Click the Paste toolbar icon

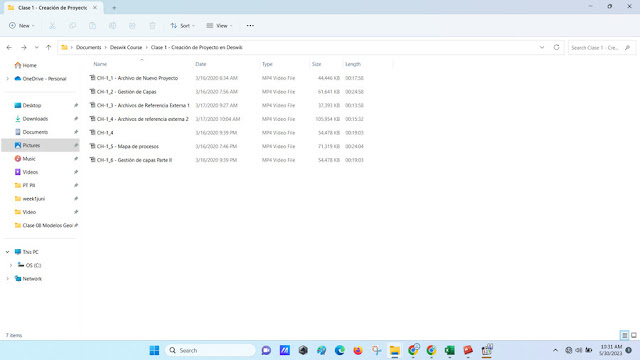pos(92,26)
